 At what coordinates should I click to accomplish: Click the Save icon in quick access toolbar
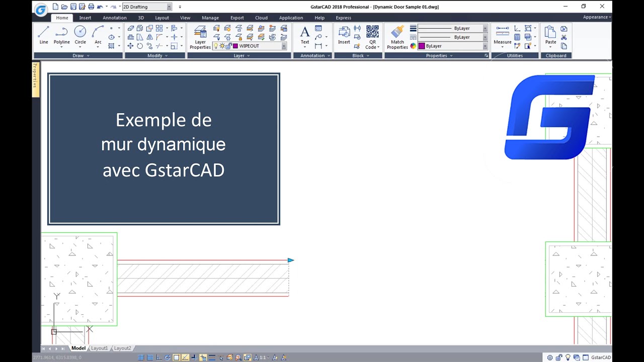(73, 7)
